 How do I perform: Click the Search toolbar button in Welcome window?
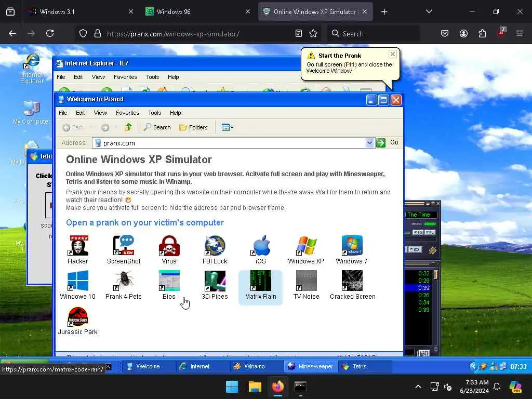(x=157, y=127)
